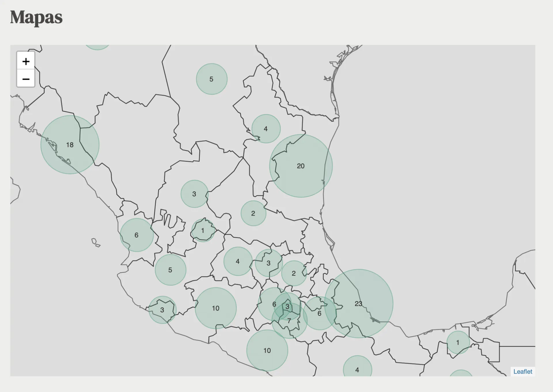Select the cluster circle labeled 20
The width and height of the screenshot is (553, 392).
point(301,166)
